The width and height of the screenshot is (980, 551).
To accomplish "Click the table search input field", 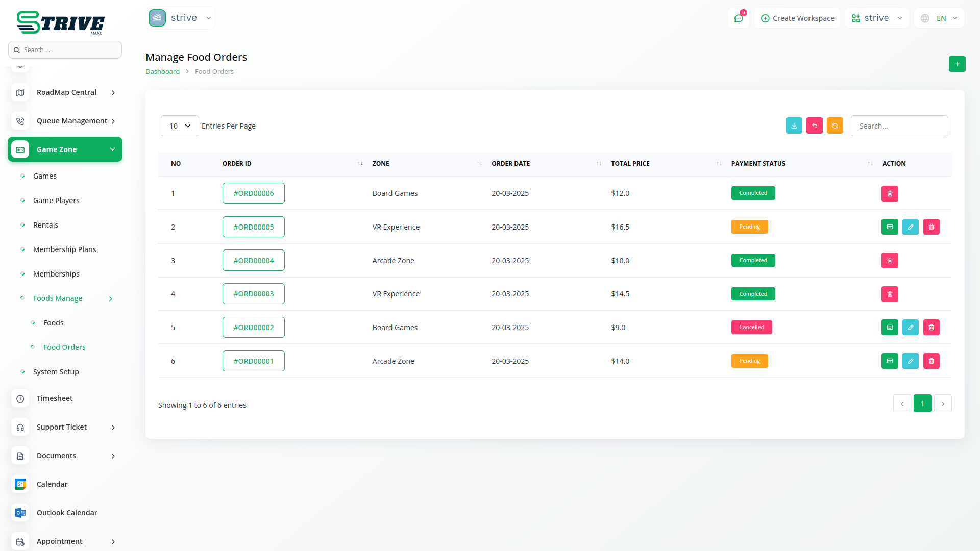I will tap(899, 126).
